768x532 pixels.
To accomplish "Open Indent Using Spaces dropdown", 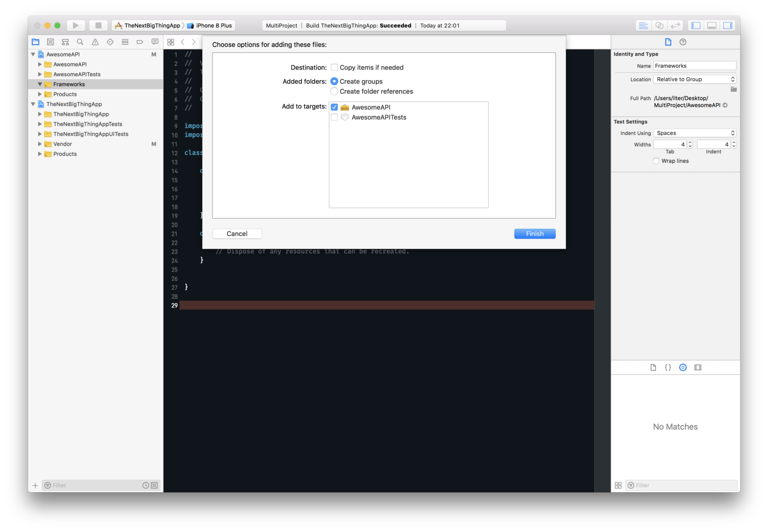I will (x=695, y=133).
